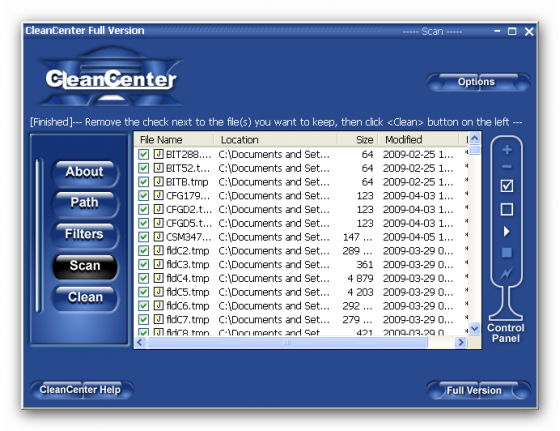Click the file icon beside CFG179

pyautogui.click(x=158, y=195)
